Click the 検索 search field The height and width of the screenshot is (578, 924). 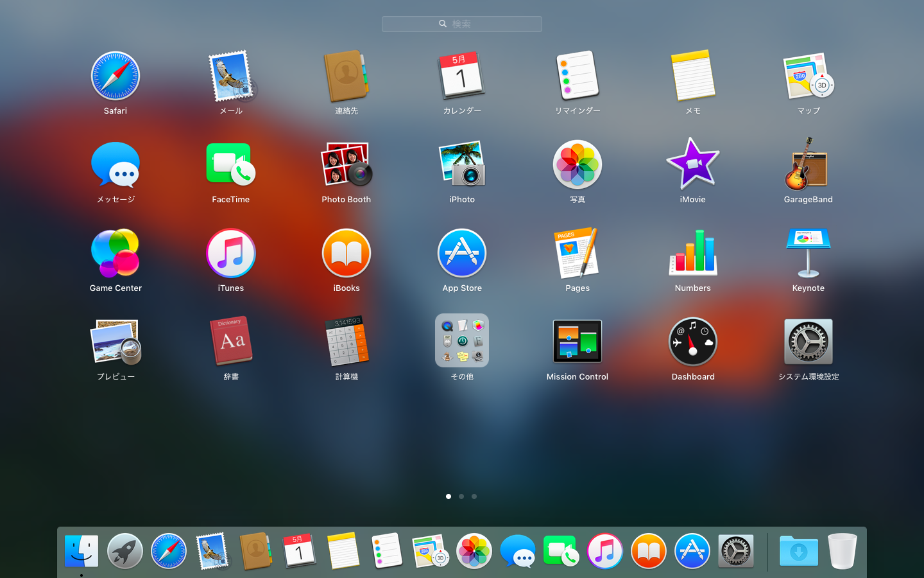pyautogui.click(x=461, y=24)
